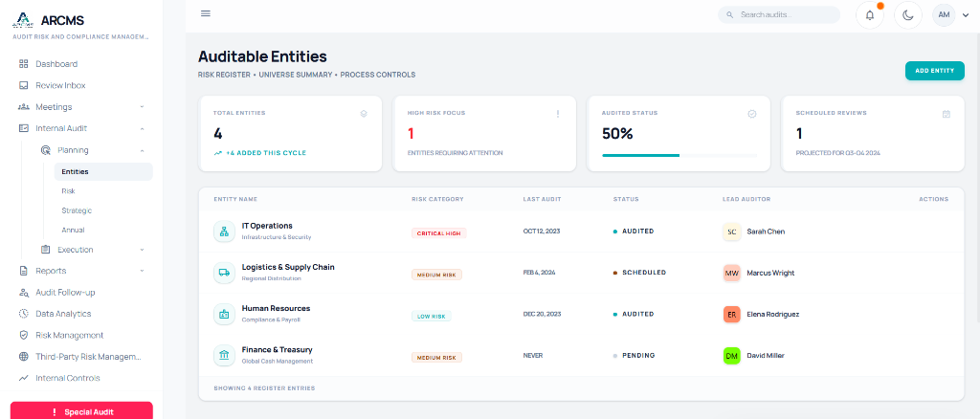
Task: Click the High Risk Focus alert icon
Action: 558,114
